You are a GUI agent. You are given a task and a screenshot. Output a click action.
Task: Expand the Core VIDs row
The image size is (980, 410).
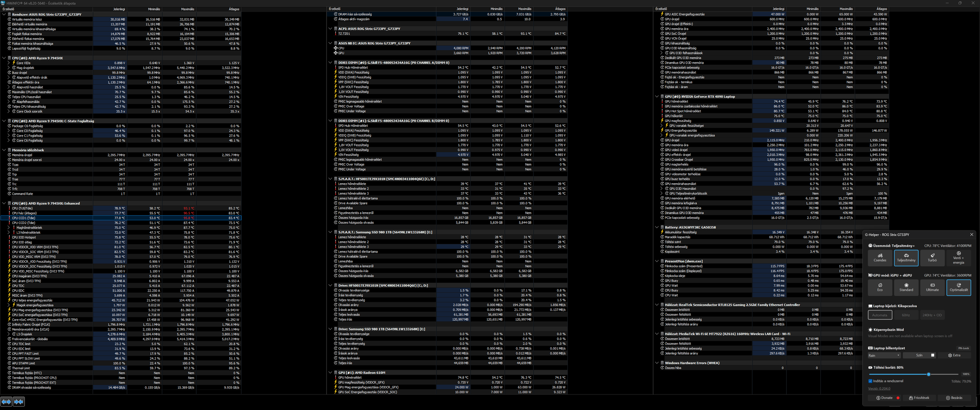9,63
